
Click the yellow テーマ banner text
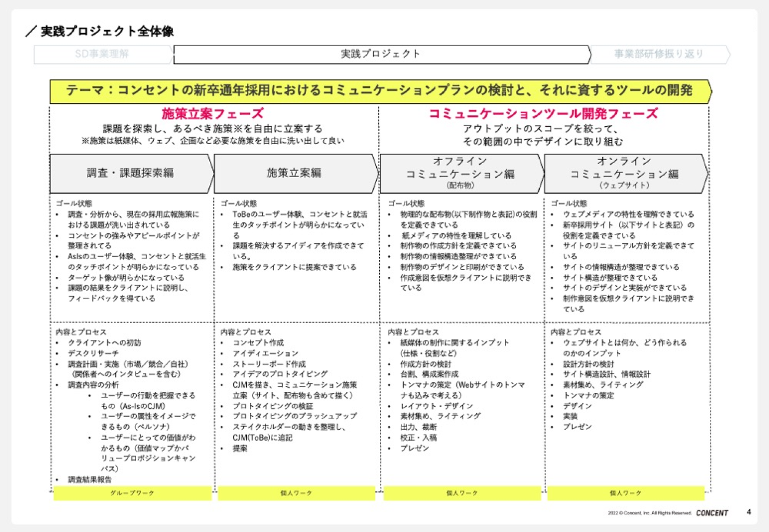point(379,90)
